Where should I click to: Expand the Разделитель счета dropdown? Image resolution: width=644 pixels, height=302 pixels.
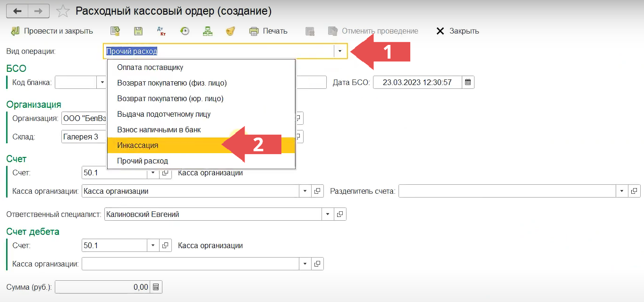(x=622, y=191)
